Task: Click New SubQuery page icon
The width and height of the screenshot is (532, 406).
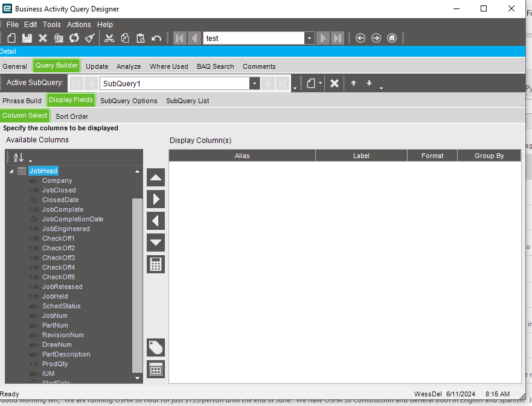Action: click(311, 83)
